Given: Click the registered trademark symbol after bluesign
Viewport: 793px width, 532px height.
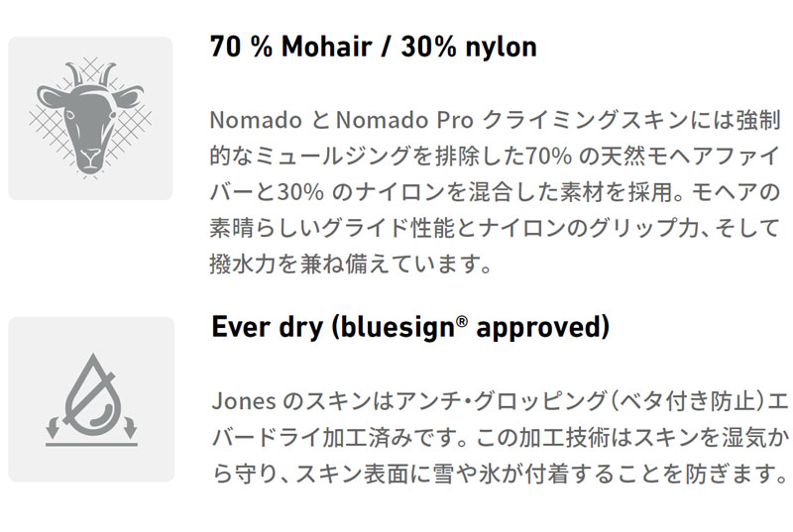Looking at the screenshot, I should (x=462, y=321).
